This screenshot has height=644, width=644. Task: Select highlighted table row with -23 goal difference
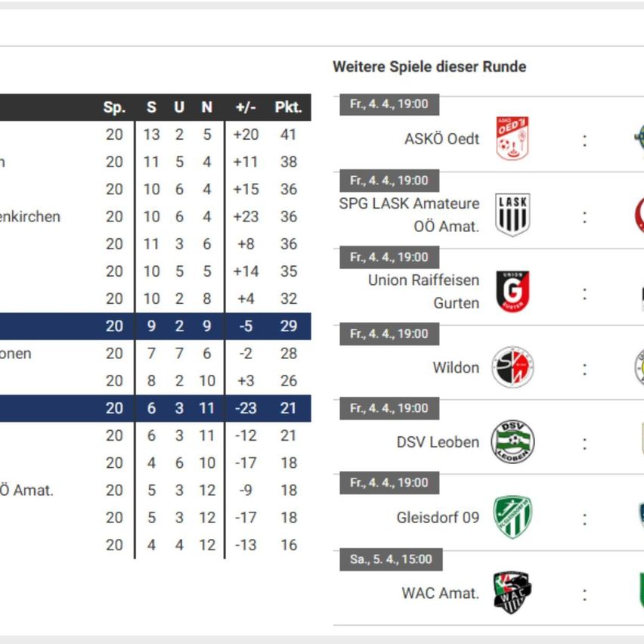pyautogui.click(x=151, y=408)
